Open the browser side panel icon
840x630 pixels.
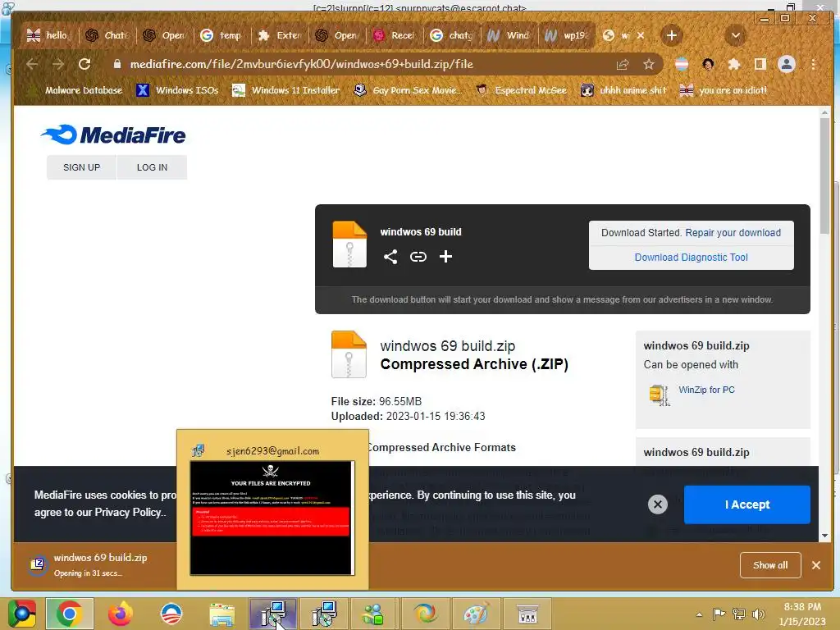click(760, 64)
